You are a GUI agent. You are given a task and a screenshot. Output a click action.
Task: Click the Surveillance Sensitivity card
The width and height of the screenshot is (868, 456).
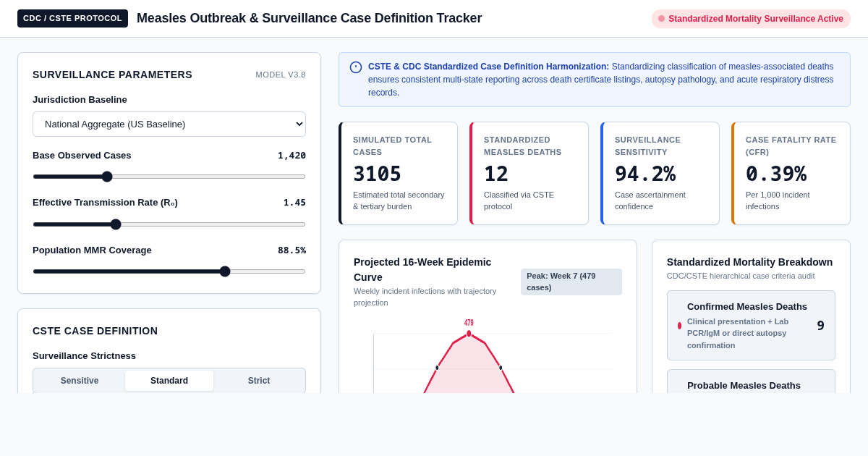click(660, 173)
